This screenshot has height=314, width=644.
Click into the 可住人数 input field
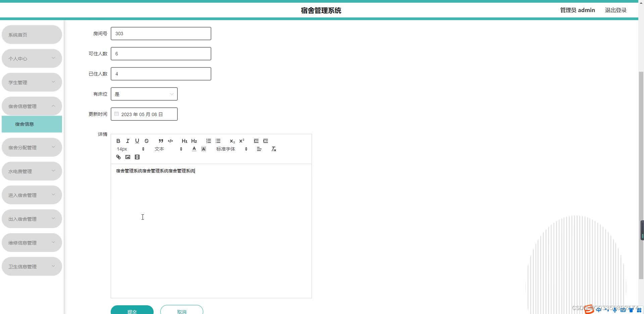pos(161,54)
